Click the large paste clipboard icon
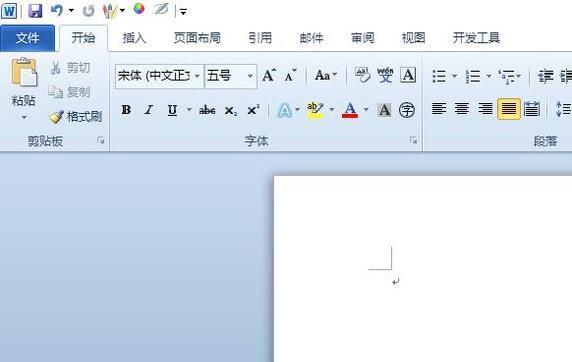The image size is (572, 362). [24, 72]
